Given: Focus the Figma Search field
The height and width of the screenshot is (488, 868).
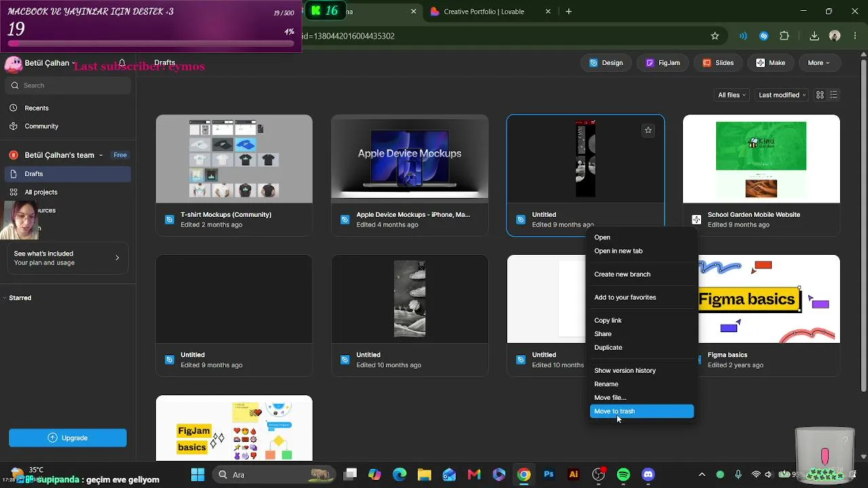Looking at the screenshot, I should tap(68, 85).
